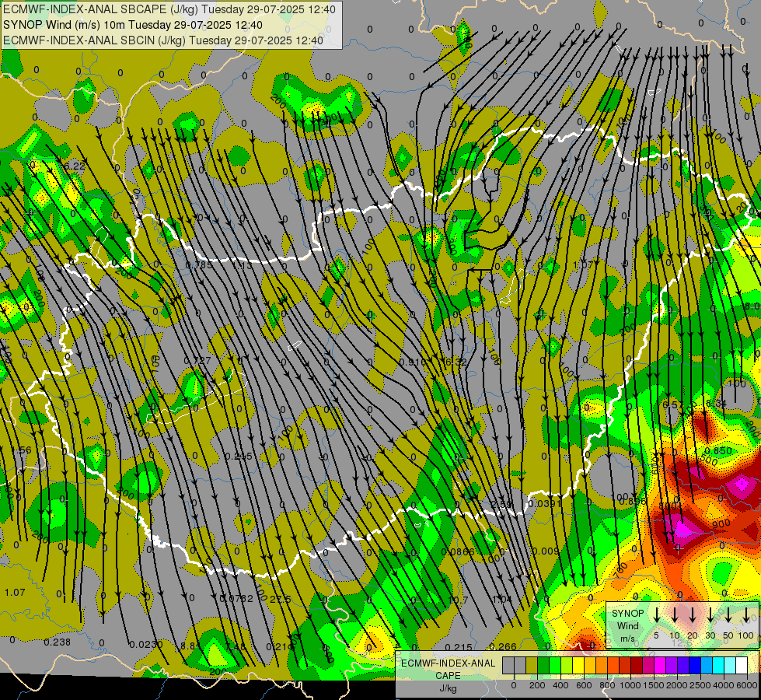Select the deep blue CAPE legend swatch
This screenshot has width=761, height=700.
(694, 666)
